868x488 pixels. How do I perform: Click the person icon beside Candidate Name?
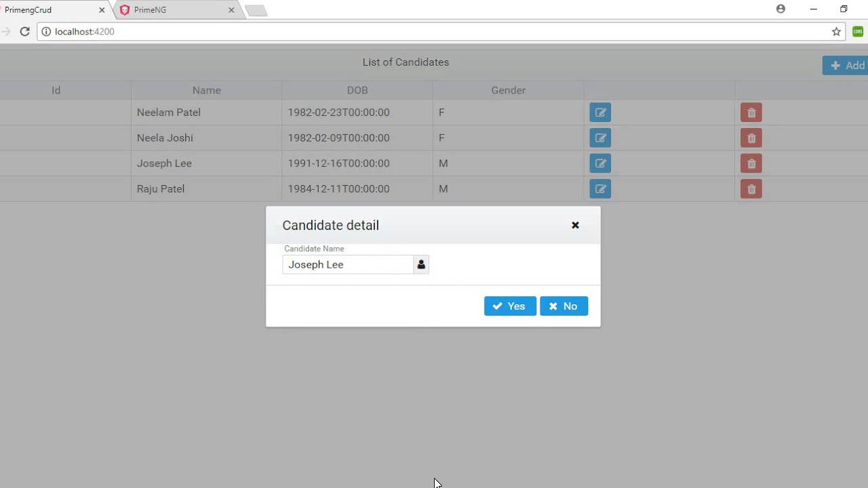421,264
